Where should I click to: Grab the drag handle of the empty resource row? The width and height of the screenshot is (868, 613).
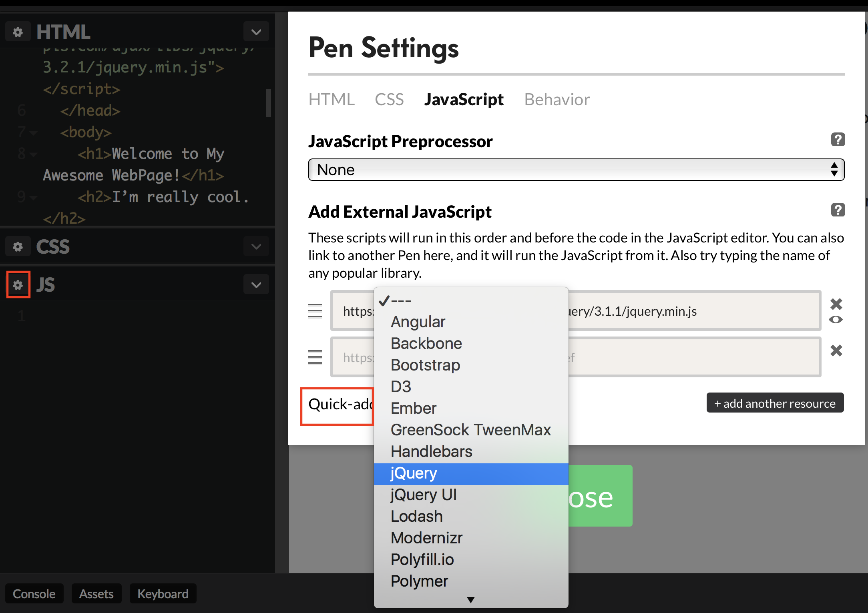[315, 357]
